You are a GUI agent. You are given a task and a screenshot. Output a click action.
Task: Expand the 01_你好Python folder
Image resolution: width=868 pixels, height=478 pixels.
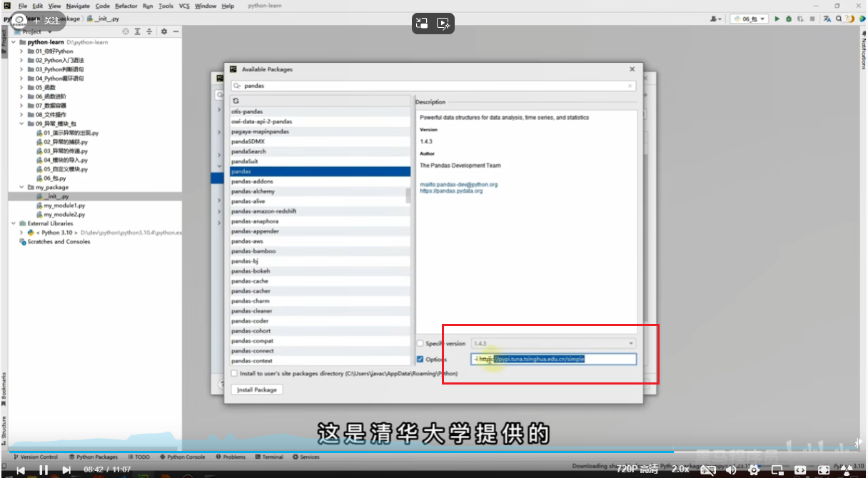point(21,51)
